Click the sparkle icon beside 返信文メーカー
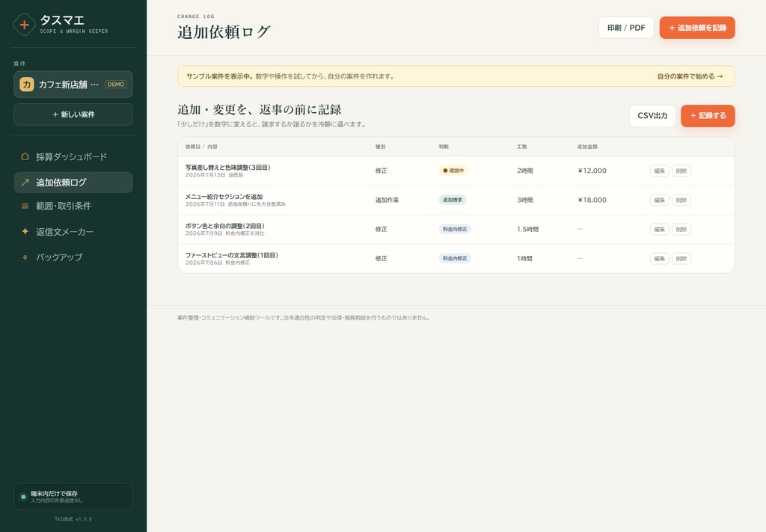 click(x=25, y=231)
